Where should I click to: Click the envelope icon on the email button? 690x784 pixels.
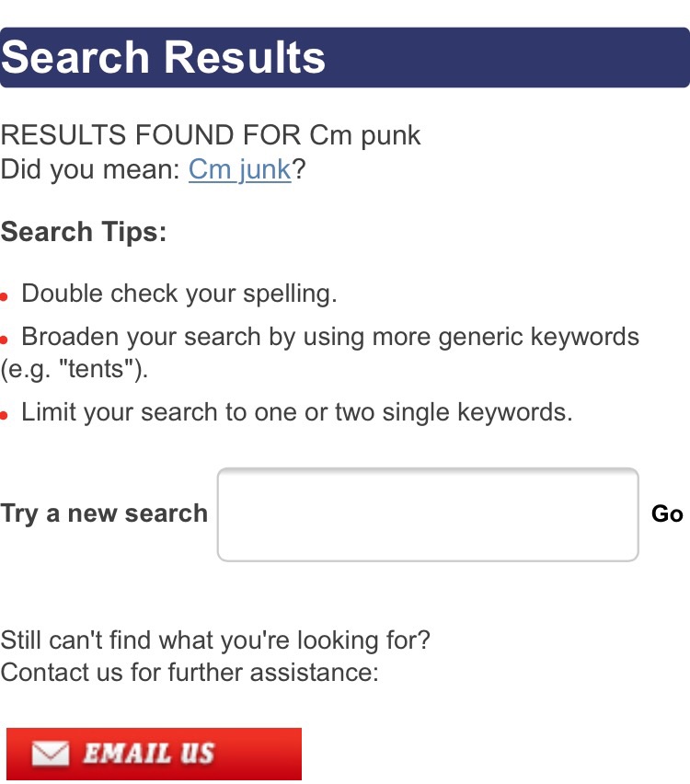point(50,755)
